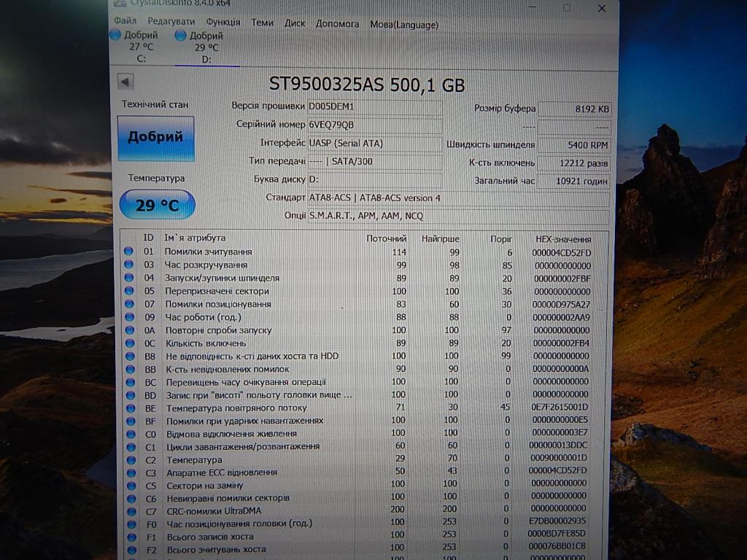Image resolution: width=747 pixels, height=560 pixels.
Task: Click the status dot for attribute C5
Action: pos(131,486)
